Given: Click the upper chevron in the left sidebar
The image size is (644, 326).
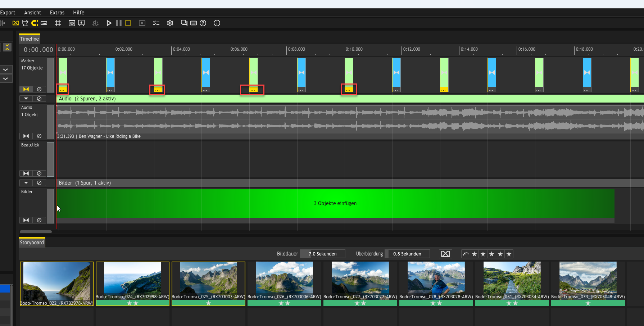Looking at the screenshot, I should pyautogui.click(x=5, y=69).
